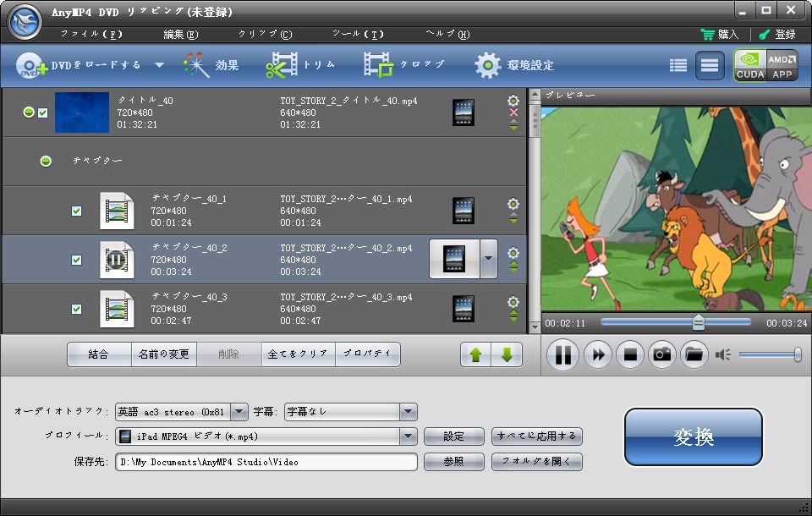
Task: Click チャプター_40_1 video thumbnail
Action: coord(117,211)
